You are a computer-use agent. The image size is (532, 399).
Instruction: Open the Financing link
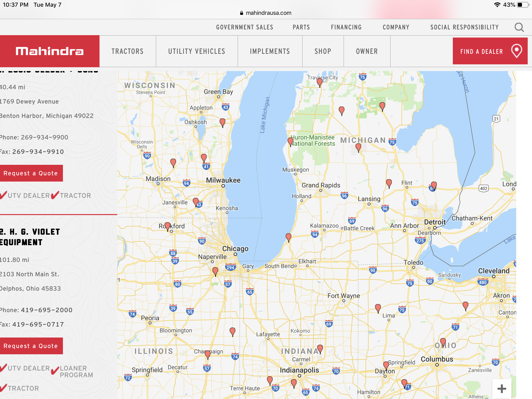coord(346,27)
